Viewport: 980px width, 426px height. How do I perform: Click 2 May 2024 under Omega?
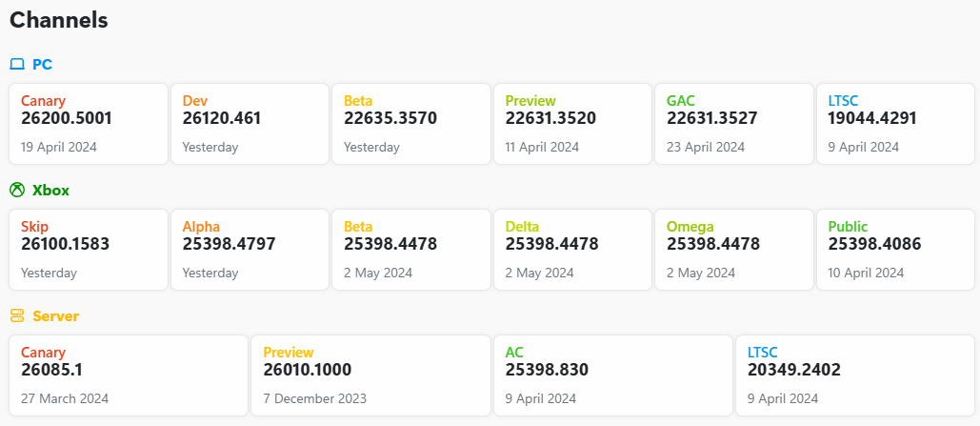(701, 274)
